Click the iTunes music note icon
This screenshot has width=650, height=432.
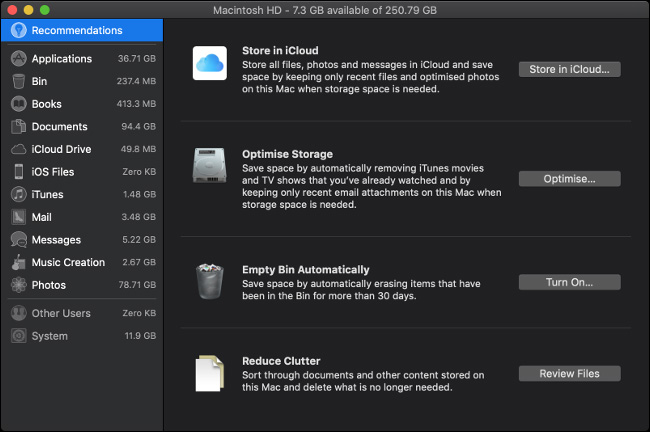click(19, 194)
